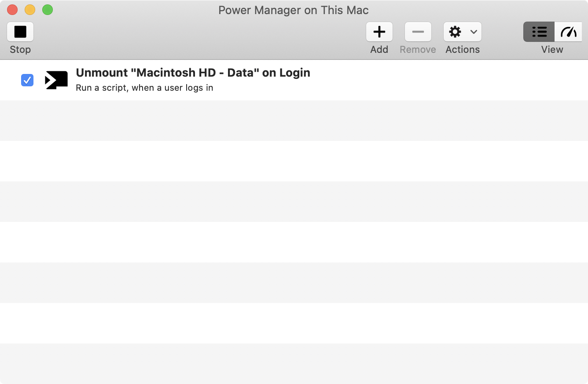Switch to the list view
The image size is (588, 384).
tap(539, 32)
